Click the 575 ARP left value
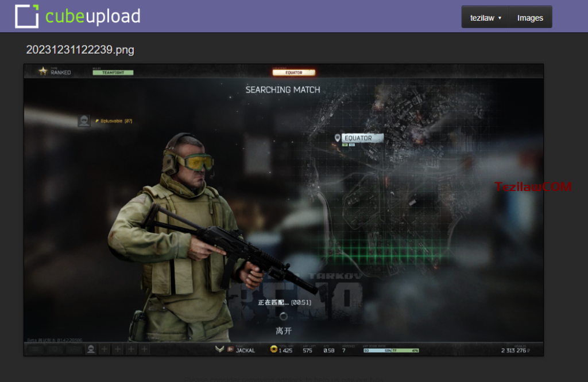Viewport: 588px width, 382px height. coord(308,350)
